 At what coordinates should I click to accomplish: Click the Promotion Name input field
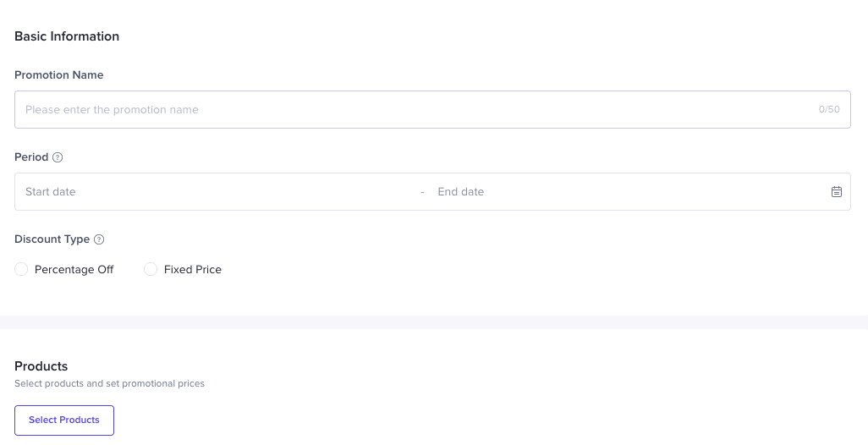click(x=415, y=110)
